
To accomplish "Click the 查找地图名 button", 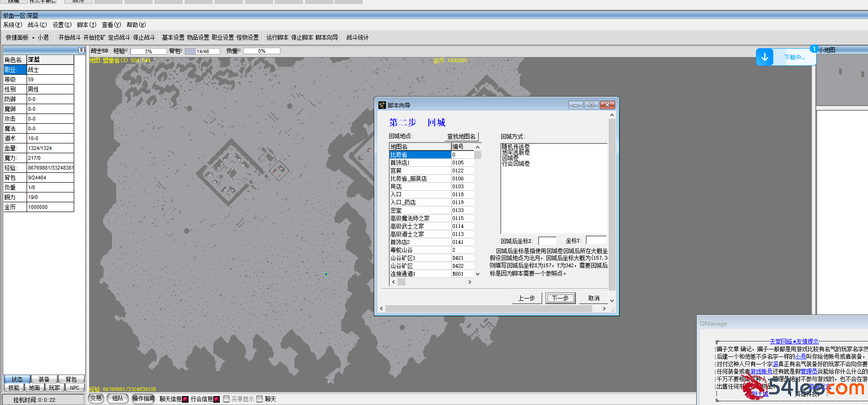I will click(x=461, y=136).
